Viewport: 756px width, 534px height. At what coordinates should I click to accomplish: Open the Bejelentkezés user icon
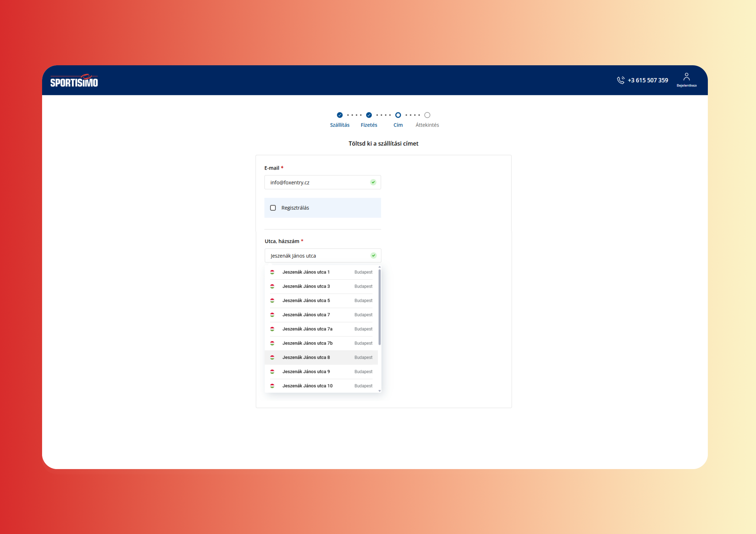[686, 78]
